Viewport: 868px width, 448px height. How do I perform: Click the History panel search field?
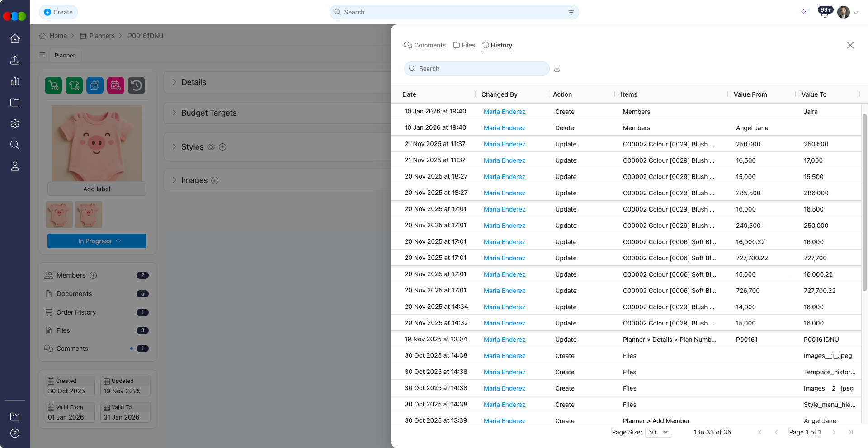(x=477, y=69)
